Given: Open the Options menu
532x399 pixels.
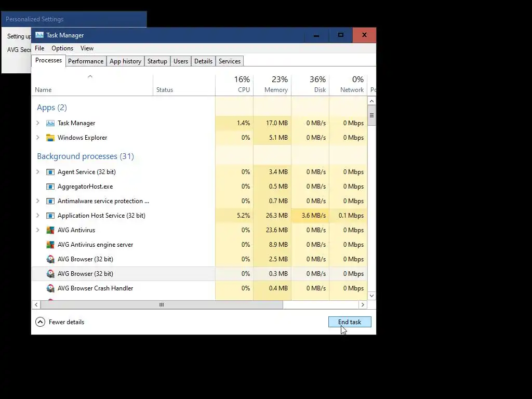Looking at the screenshot, I should coord(62,48).
